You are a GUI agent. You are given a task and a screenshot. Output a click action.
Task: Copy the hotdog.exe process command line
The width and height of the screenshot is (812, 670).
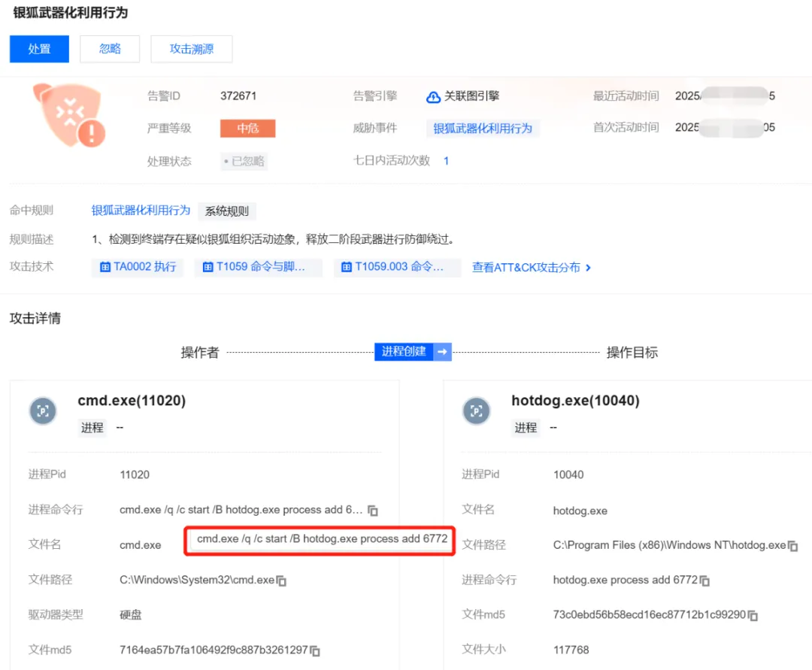tap(704, 581)
